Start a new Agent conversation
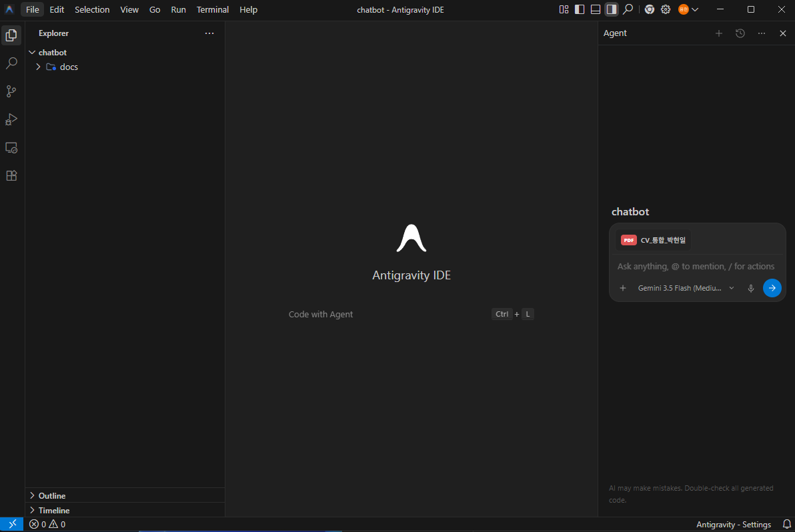The height and width of the screenshot is (532, 795). [718, 33]
